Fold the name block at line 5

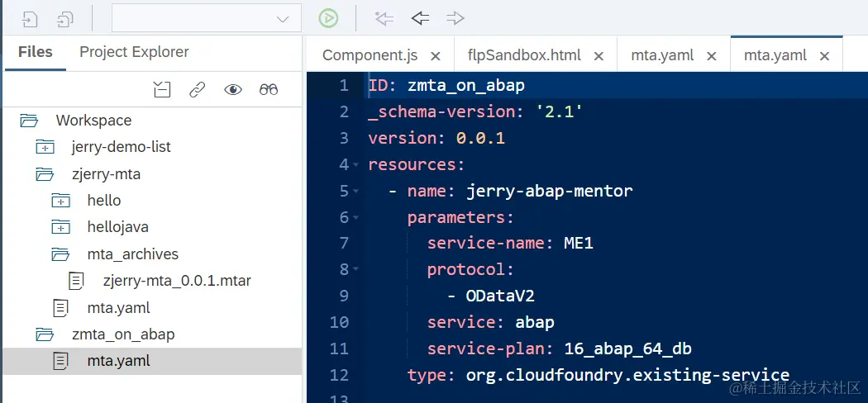point(356,192)
